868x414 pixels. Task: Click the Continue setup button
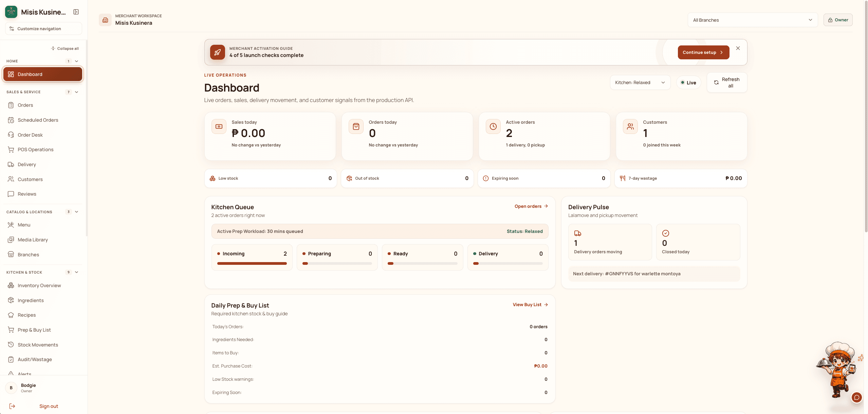coord(703,52)
